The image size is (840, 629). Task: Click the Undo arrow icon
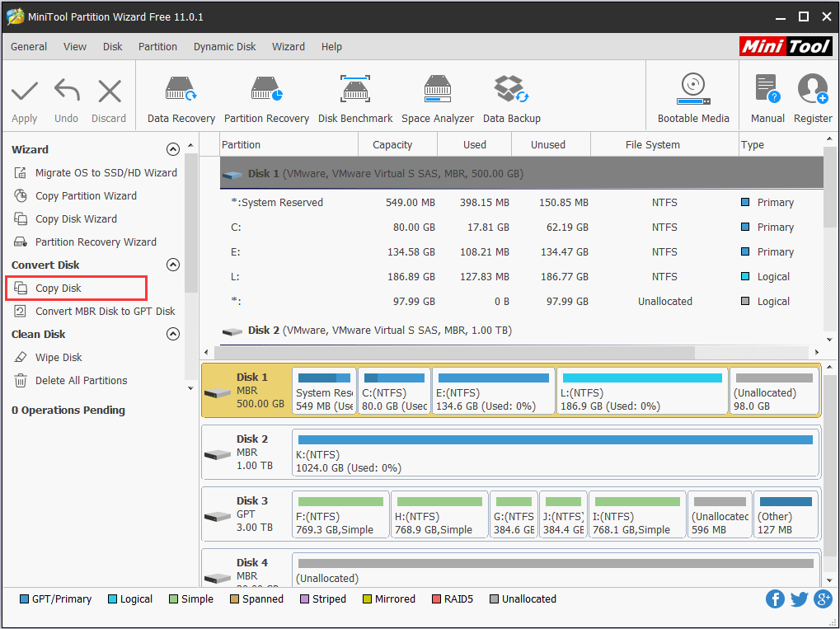(x=67, y=90)
